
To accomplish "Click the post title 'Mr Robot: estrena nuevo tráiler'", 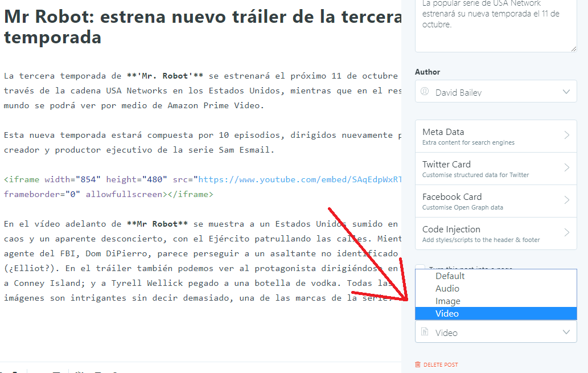I will point(203,27).
